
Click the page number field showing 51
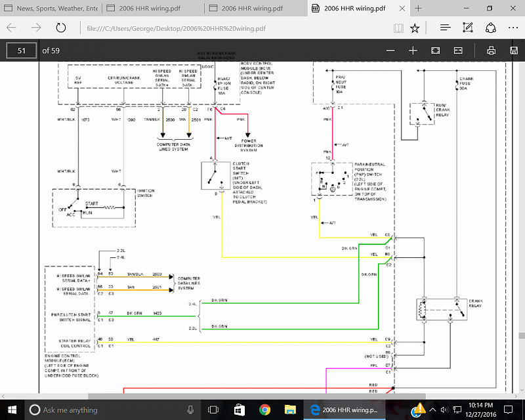(x=22, y=51)
